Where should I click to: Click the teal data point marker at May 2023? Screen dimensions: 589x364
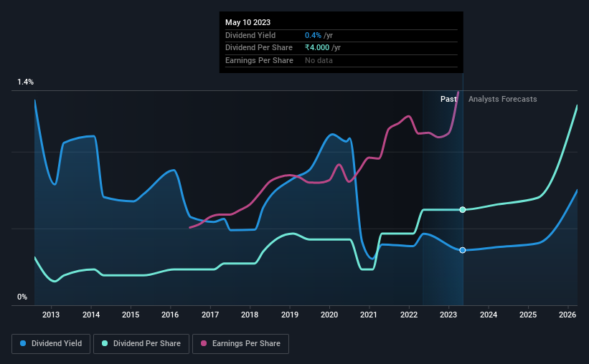tap(463, 210)
